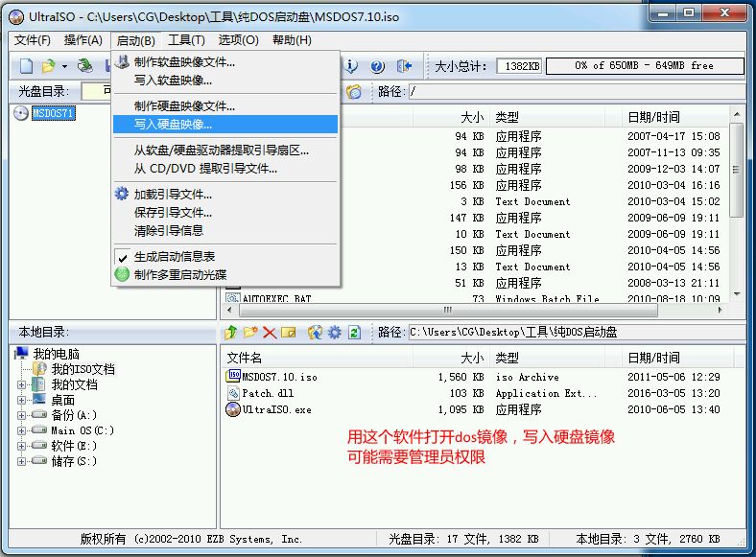
Task: Select 我的ISO文档 in the local tree
Action: tap(83, 369)
